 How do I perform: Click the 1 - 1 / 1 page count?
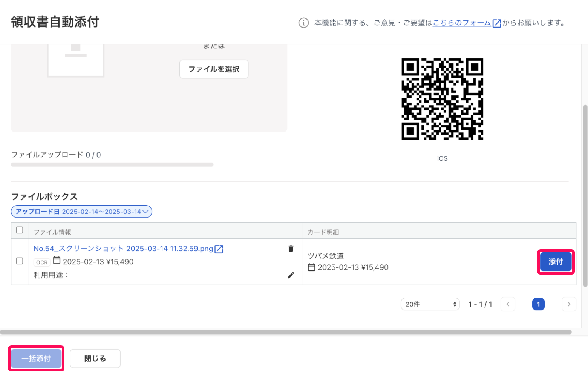coord(480,304)
